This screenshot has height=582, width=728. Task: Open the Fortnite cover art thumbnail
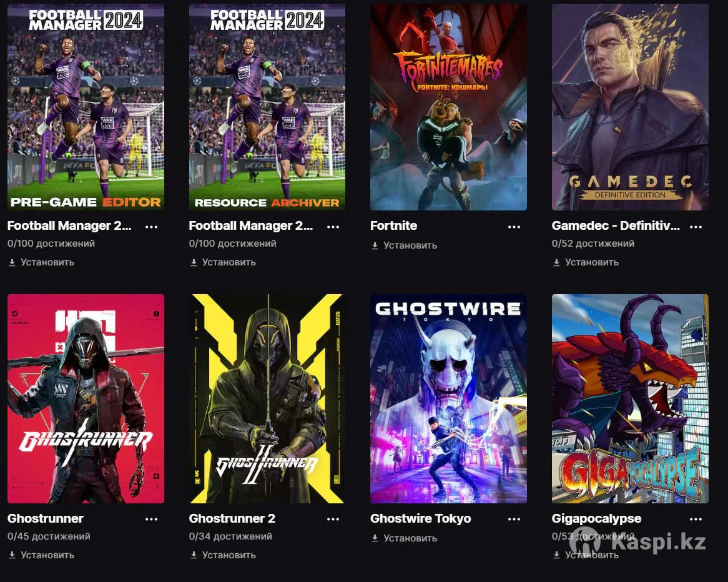point(448,106)
